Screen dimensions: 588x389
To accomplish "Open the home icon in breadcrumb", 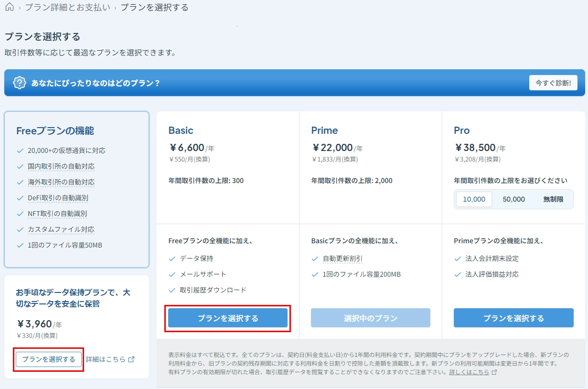I will tap(10, 7).
